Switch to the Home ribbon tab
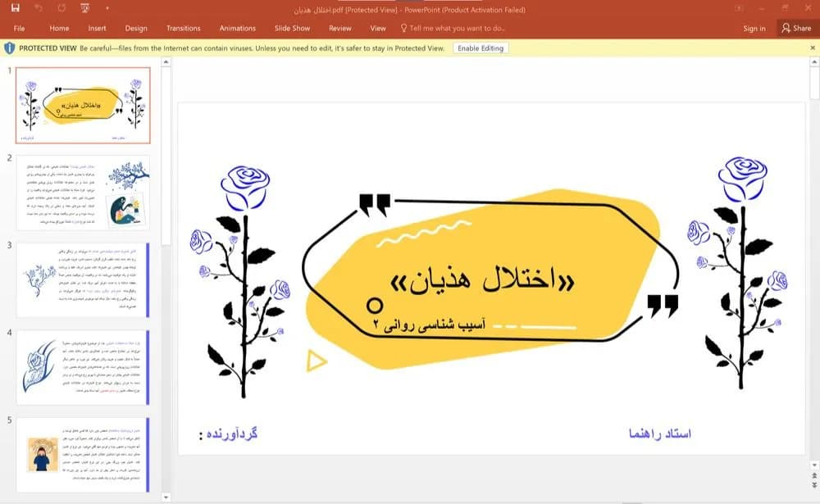This screenshot has width=820, height=504. [x=59, y=28]
